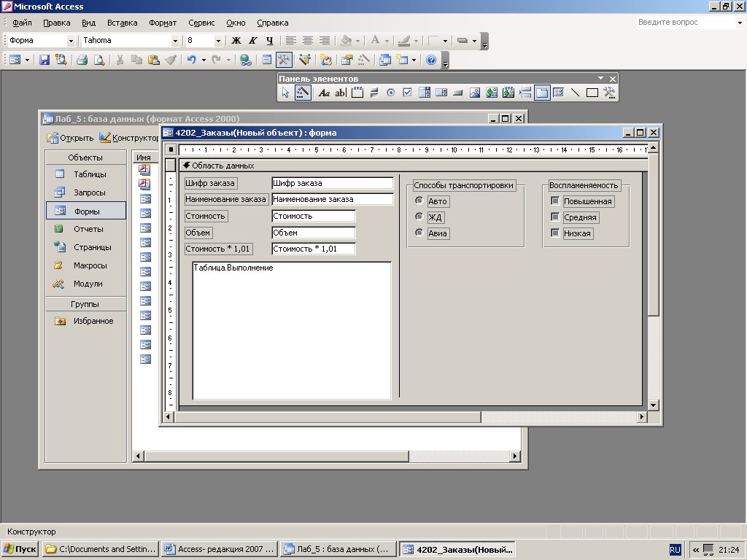
Task: Open the object selector dropdown showing Форма
Action: tap(71, 41)
